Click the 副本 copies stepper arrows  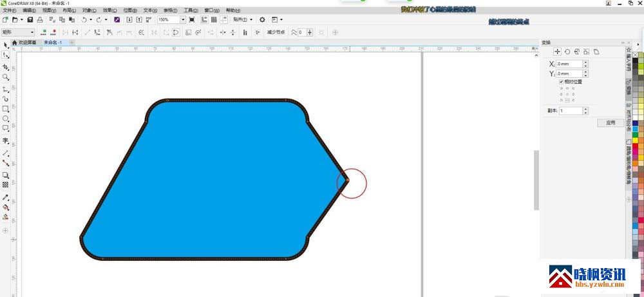tap(585, 111)
